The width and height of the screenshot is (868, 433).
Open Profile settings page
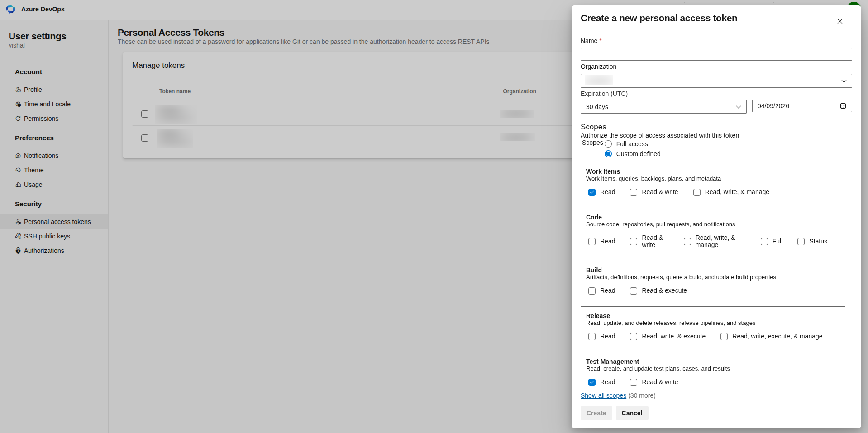coord(54,90)
